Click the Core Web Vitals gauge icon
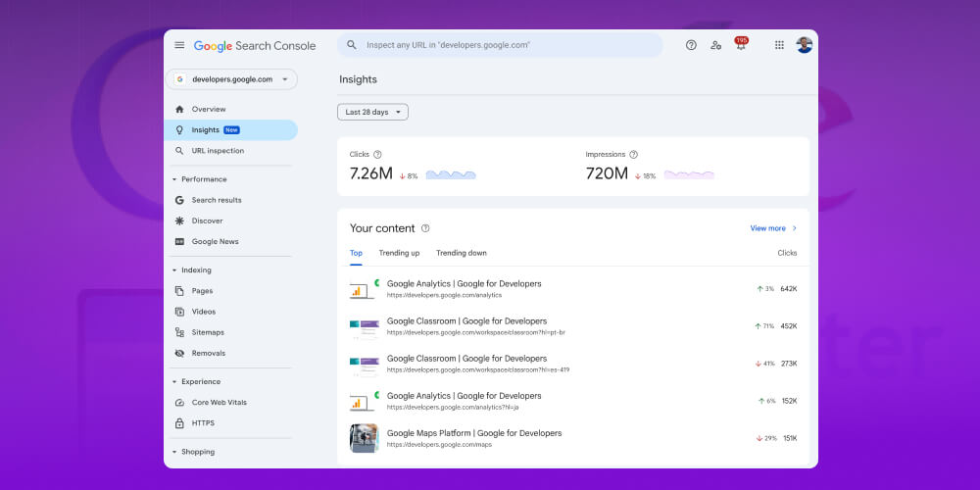980x490 pixels. [x=179, y=403]
